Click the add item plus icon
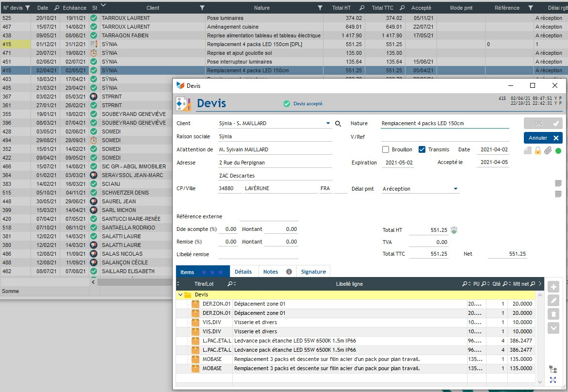The height and width of the screenshot is (392, 568). click(x=553, y=287)
